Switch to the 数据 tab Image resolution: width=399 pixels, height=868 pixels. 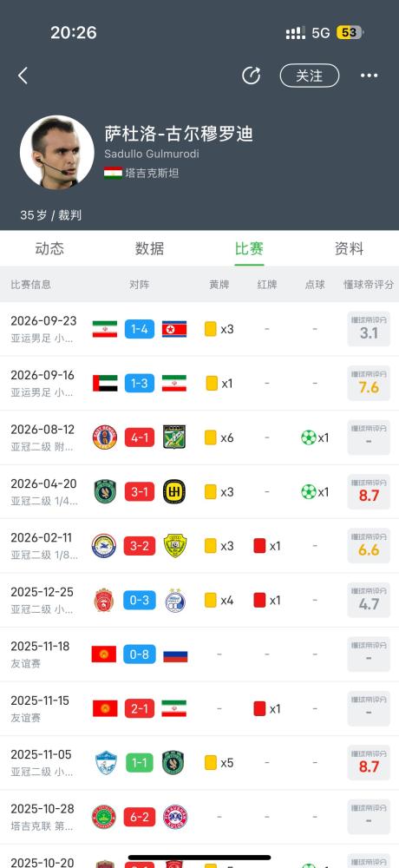[x=149, y=248]
